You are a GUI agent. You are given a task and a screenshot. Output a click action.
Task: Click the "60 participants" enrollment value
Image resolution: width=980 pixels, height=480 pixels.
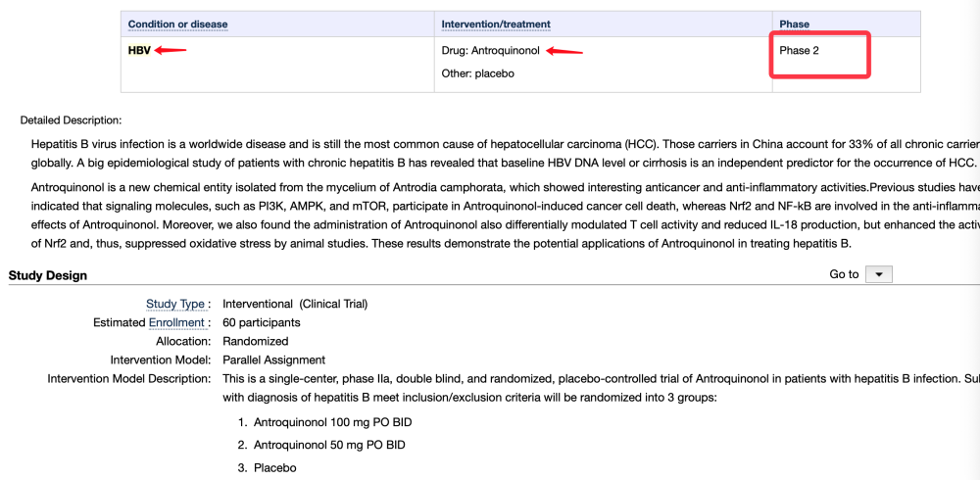[262, 322]
